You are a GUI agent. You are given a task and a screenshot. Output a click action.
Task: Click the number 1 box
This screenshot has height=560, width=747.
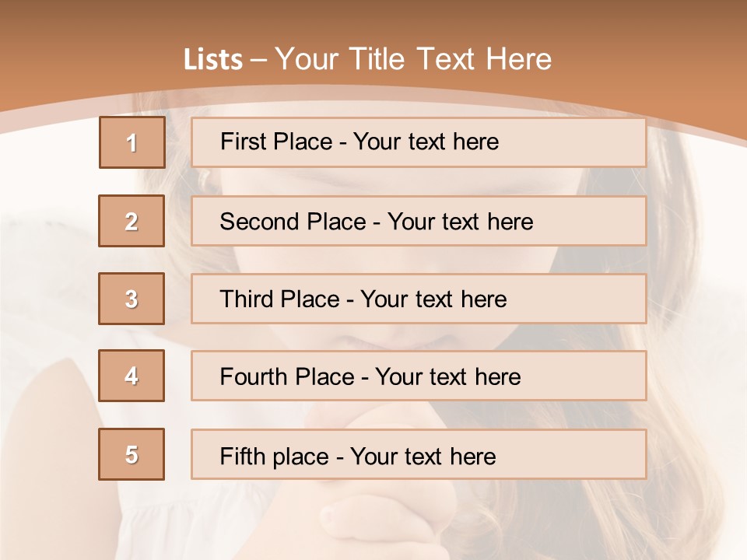(132, 142)
